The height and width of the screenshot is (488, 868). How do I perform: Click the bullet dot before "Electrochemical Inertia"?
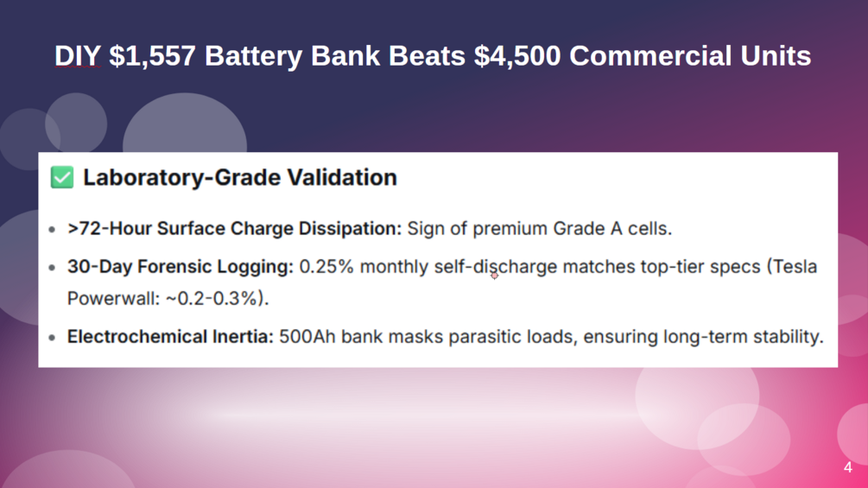pyautogui.click(x=52, y=338)
